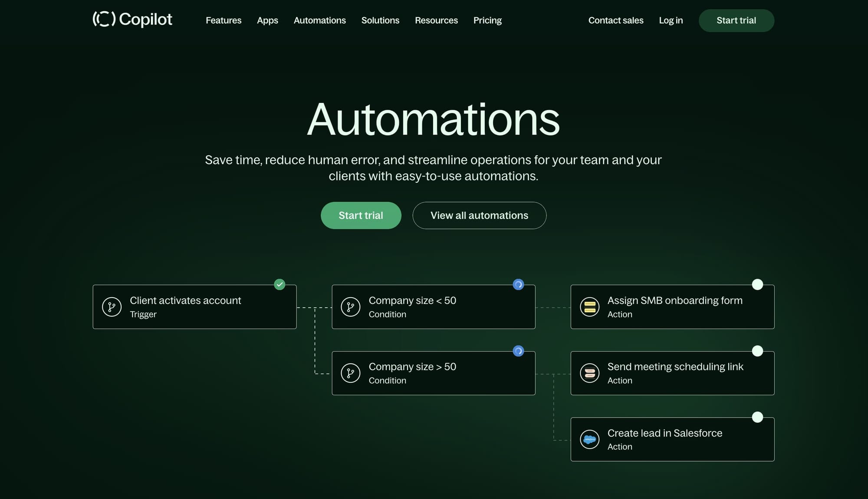Select the Company size > 50 condition card
This screenshot has height=499, width=868.
coord(434,373)
